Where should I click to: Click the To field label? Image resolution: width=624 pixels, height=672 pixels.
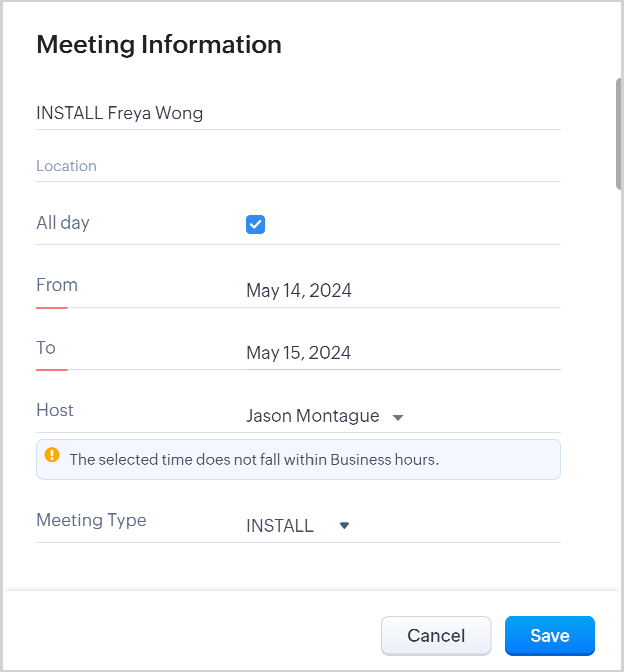[46, 348]
